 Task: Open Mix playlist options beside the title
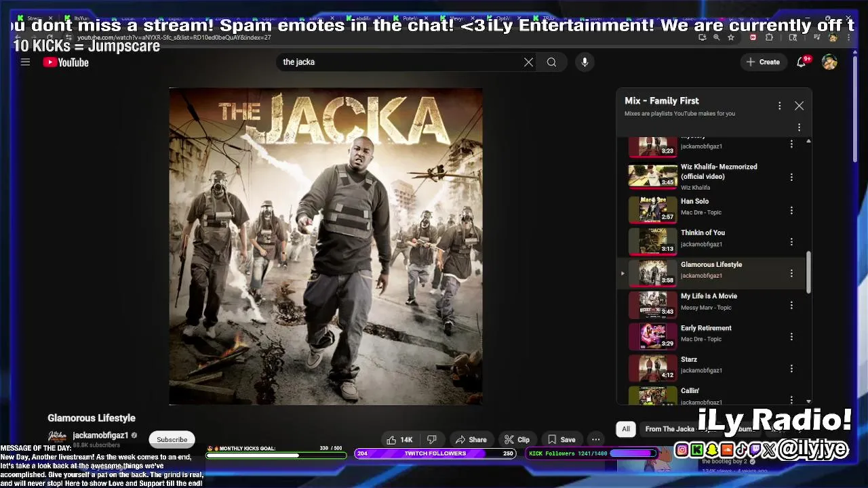point(780,106)
